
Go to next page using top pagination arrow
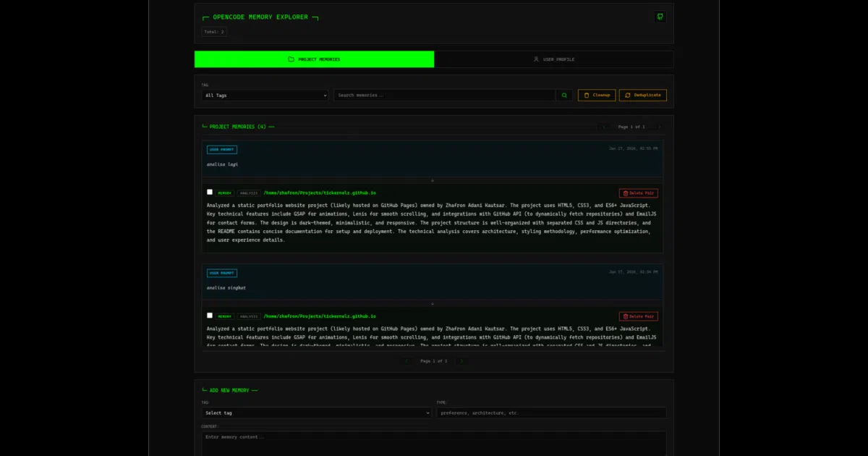[659, 127]
